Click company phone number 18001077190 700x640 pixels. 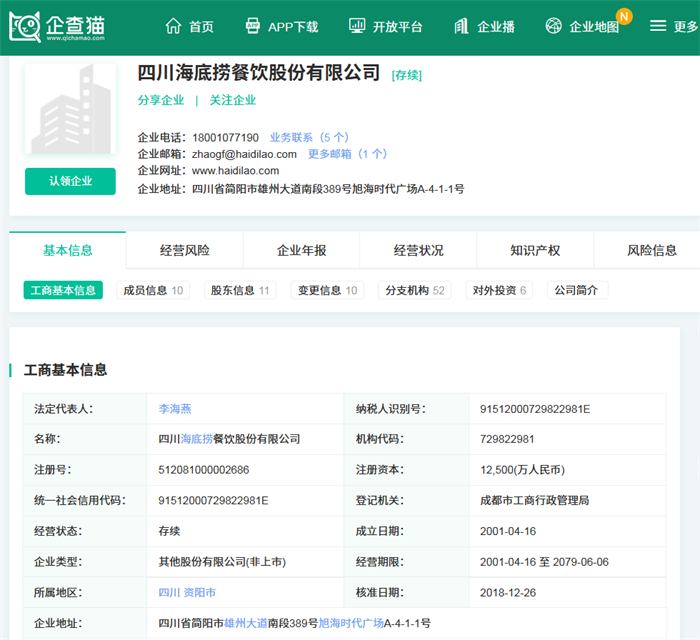225,137
